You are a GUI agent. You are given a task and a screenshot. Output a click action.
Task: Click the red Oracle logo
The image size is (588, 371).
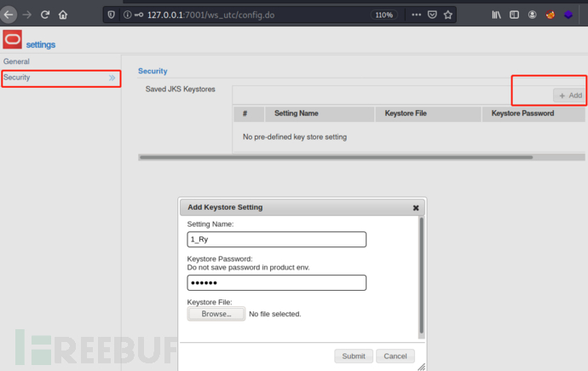pos(13,39)
